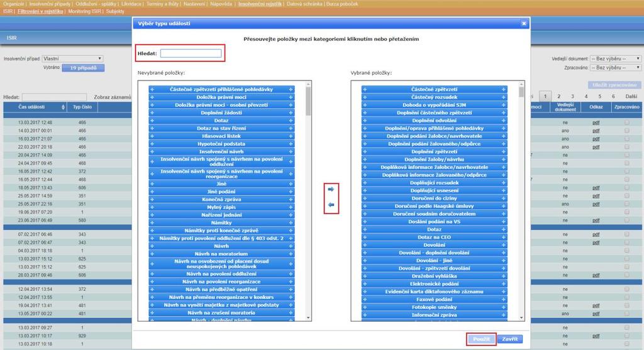Select Hlasovací lístek item

(x=221, y=136)
